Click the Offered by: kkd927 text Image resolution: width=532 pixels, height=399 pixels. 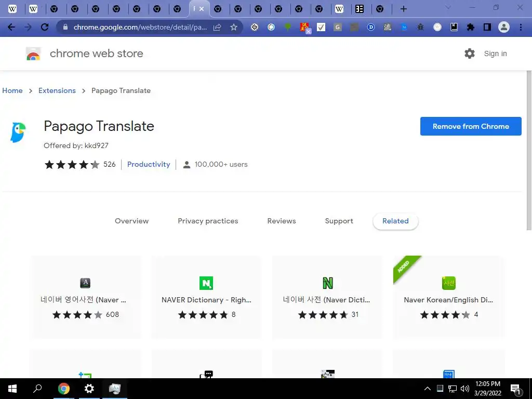76,145
